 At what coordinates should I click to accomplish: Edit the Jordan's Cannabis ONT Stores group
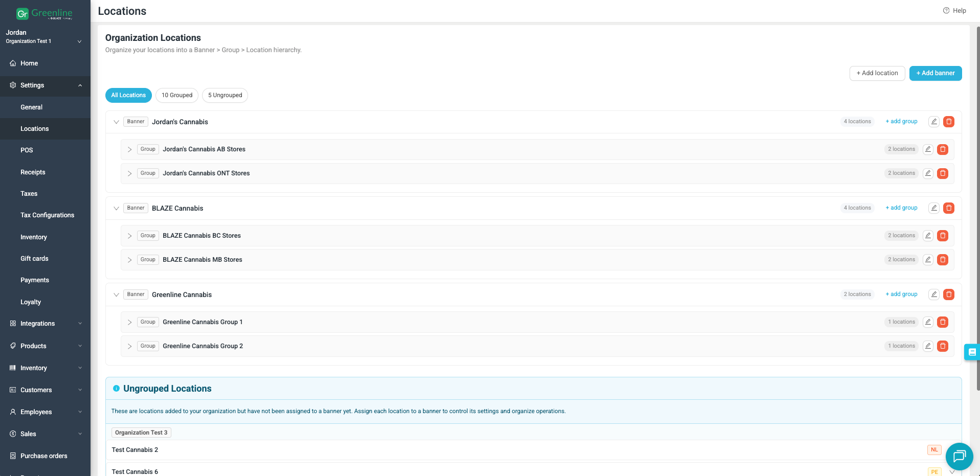tap(928, 173)
